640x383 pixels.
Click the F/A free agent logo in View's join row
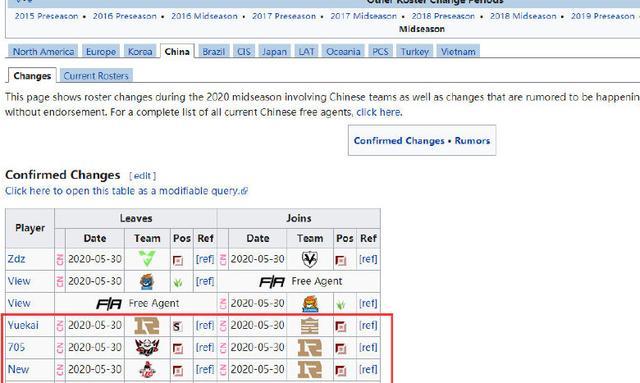[272, 281]
